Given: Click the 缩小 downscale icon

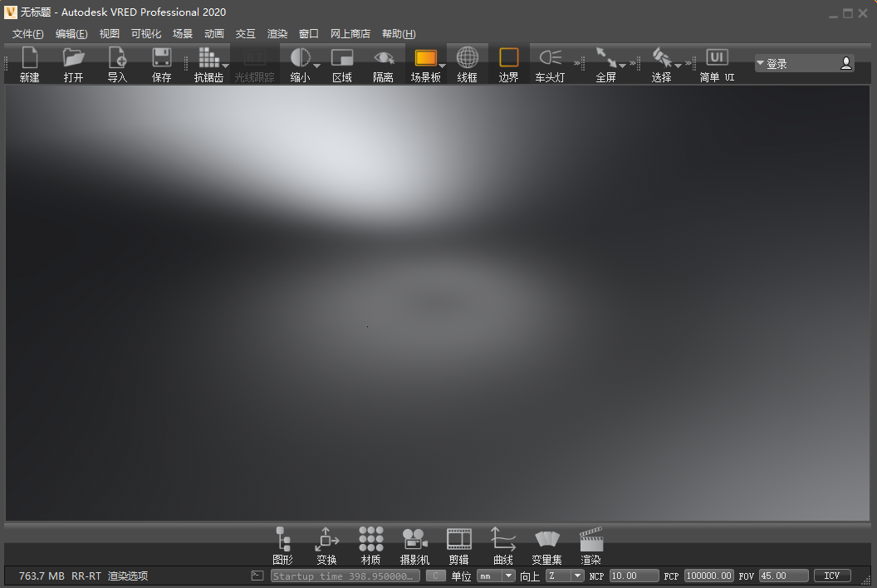Looking at the screenshot, I should (x=301, y=57).
